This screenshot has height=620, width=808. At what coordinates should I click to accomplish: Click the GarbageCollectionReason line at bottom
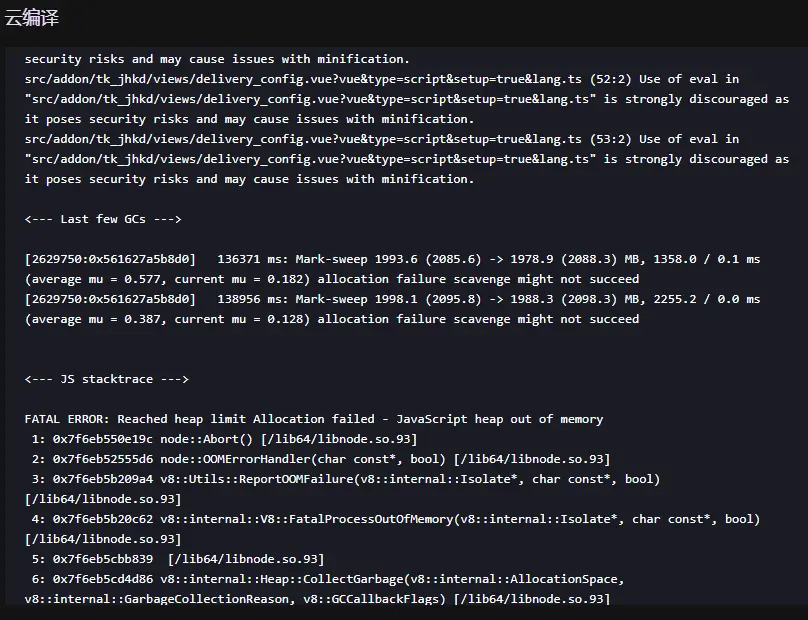pyautogui.click(x=317, y=599)
